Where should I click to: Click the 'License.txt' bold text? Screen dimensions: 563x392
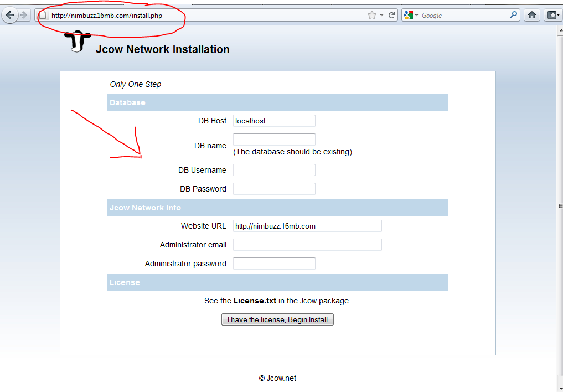point(255,301)
